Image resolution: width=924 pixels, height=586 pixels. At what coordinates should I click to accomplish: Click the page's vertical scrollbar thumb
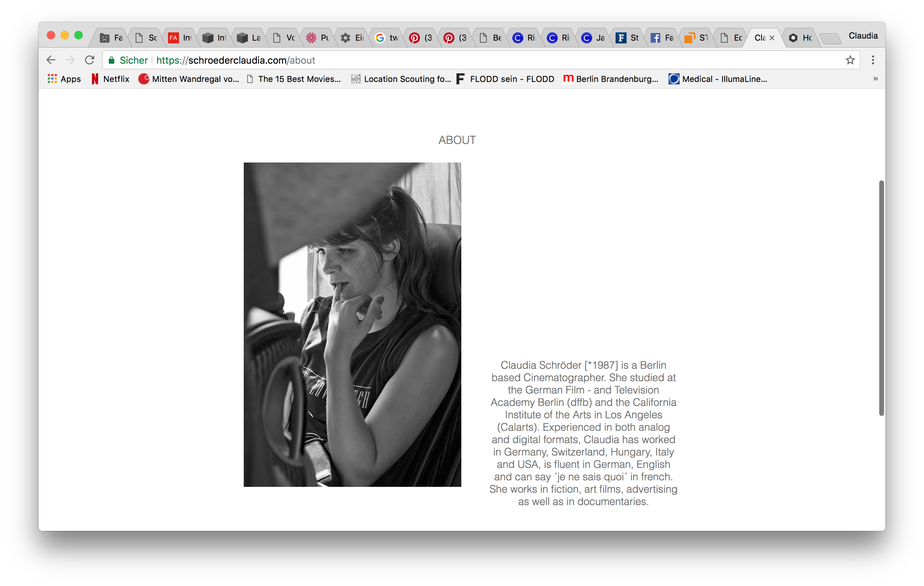(x=881, y=297)
